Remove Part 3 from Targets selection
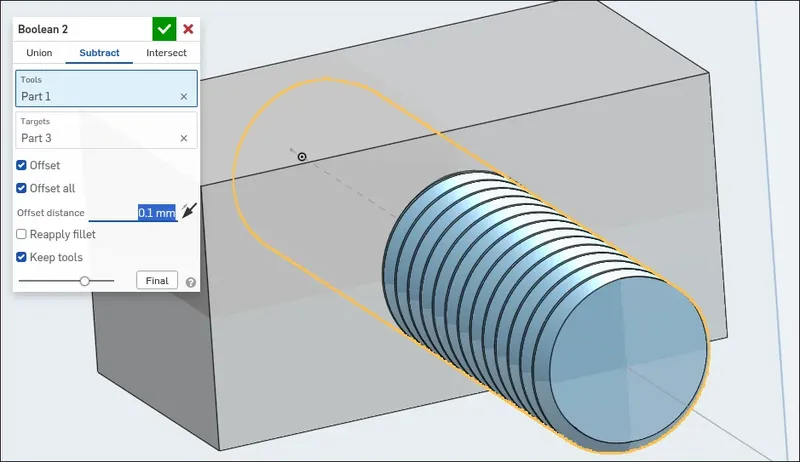Image resolution: width=800 pixels, height=462 pixels. [x=183, y=138]
